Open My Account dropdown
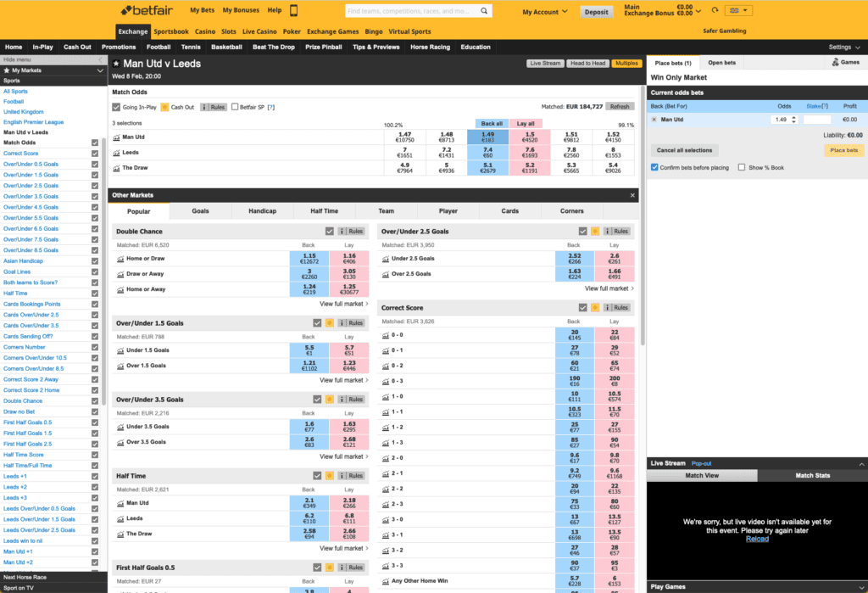Image resolution: width=868 pixels, height=593 pixels. 545,12
